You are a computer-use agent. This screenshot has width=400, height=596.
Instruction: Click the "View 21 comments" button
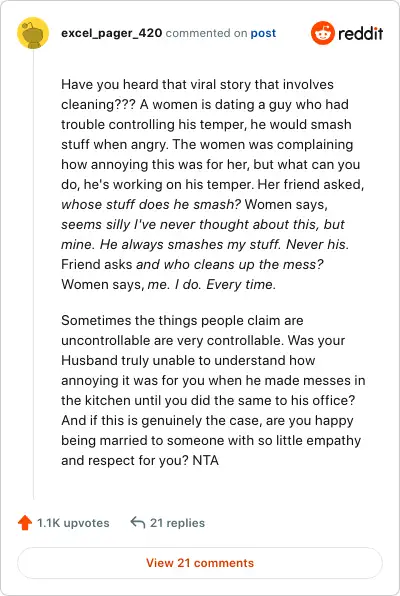(200, 563)
